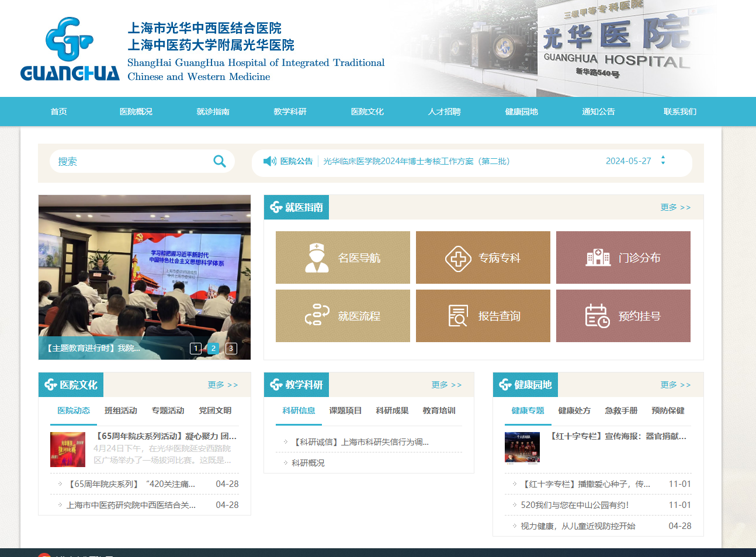The width and height of the screenshot is (756, 557).
Task: Click the 【主题教育进行时】 carousel caption
Action: [x=92, y=348]
